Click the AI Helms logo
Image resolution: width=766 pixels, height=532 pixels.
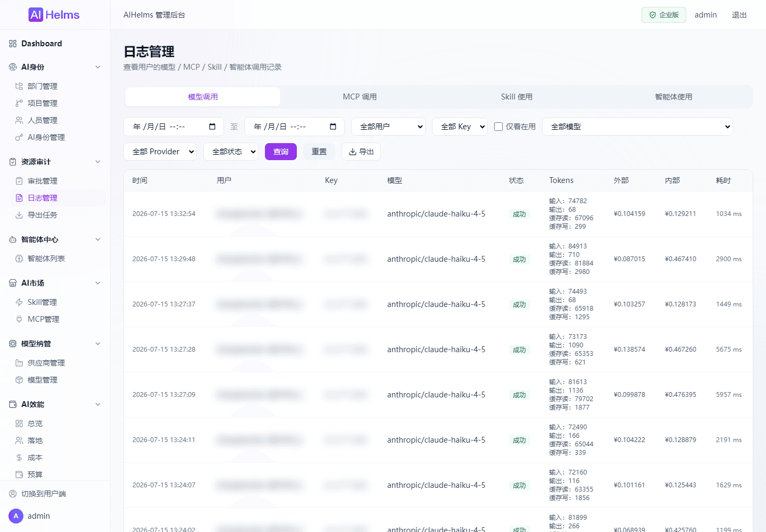(54, 14)
